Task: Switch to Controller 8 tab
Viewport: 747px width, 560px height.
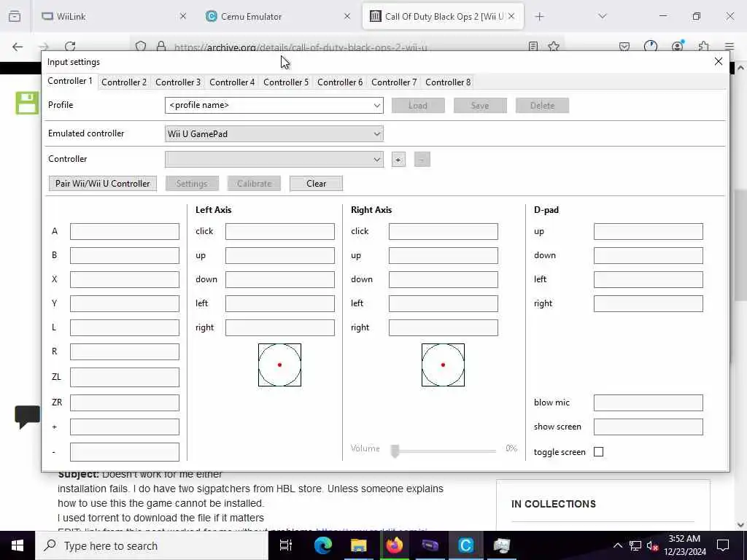Action: [448, 82]
